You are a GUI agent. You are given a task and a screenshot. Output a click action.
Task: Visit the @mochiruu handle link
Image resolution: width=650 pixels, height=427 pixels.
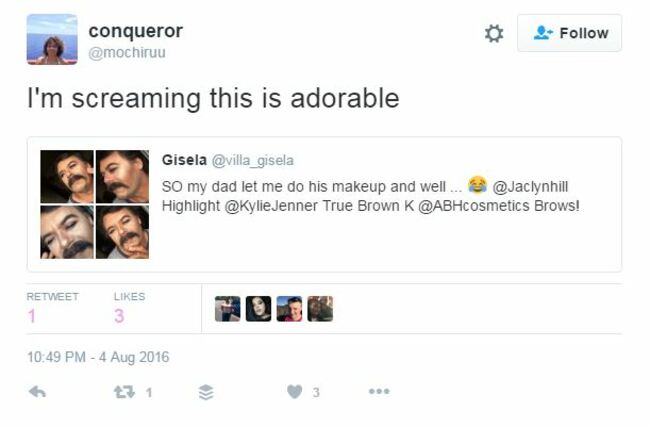point(127,53)
